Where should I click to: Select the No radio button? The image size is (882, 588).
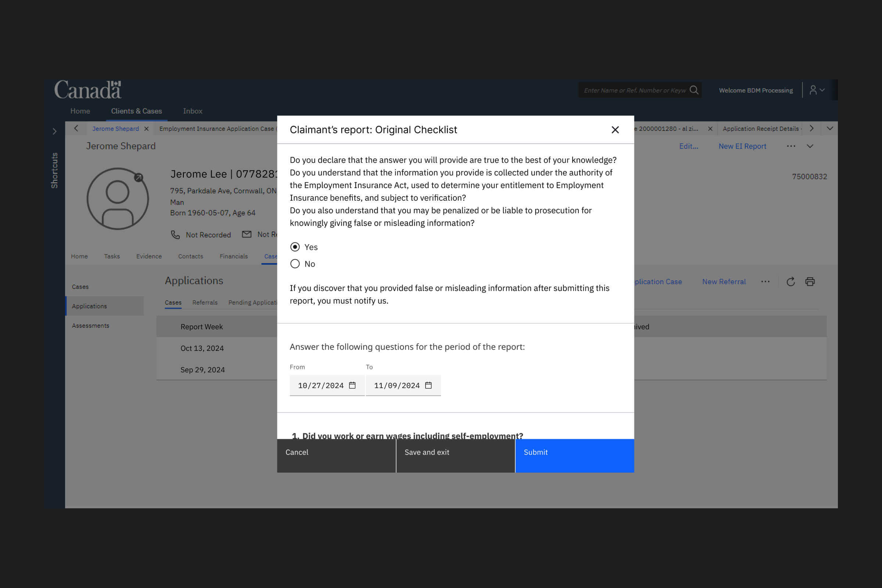click(x=295, y=263)
